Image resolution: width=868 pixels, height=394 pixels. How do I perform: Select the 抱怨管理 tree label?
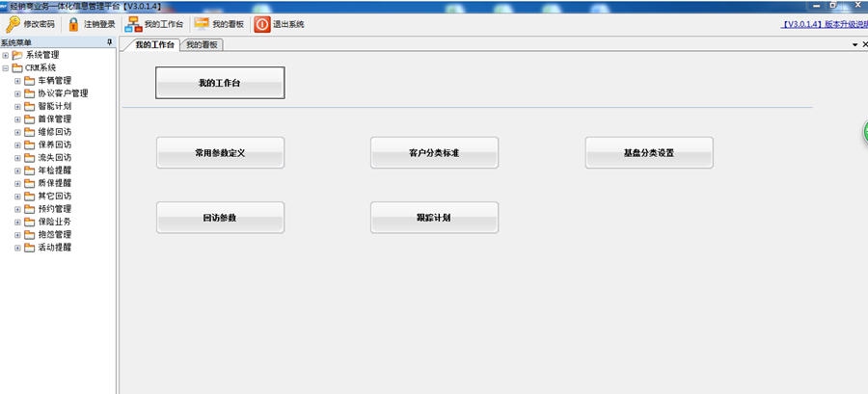55,235
